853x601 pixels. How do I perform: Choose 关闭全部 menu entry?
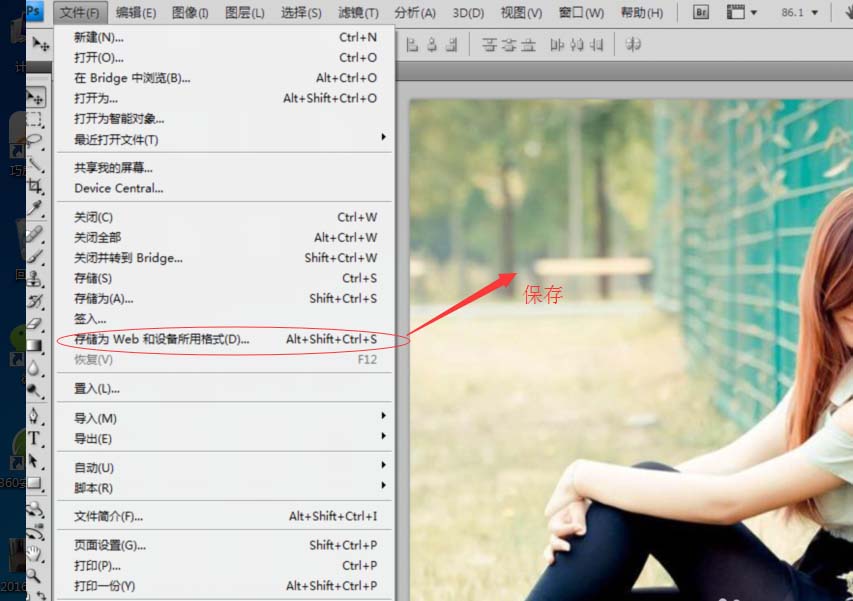click(x=225, y=238)
